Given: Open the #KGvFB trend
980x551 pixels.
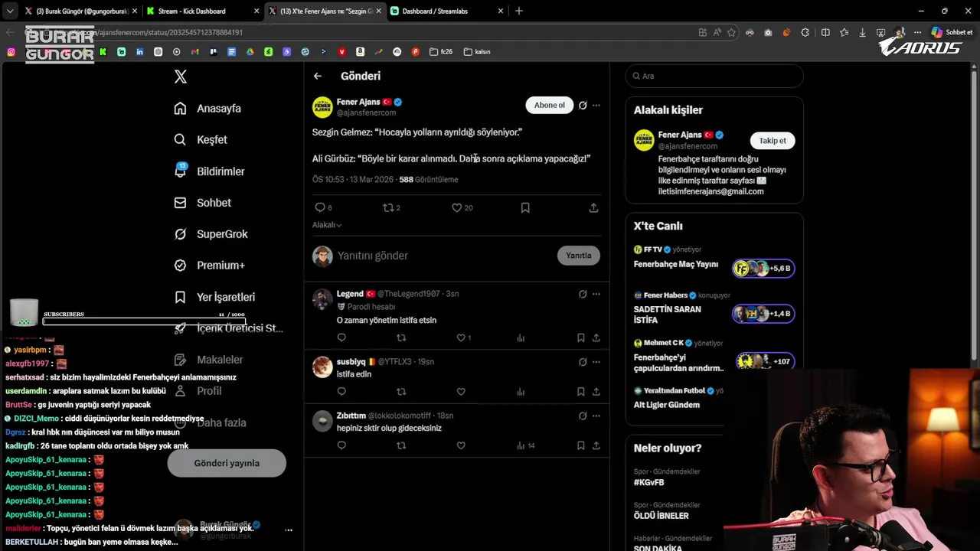Looking at the screenshot, I should [648, 483].
